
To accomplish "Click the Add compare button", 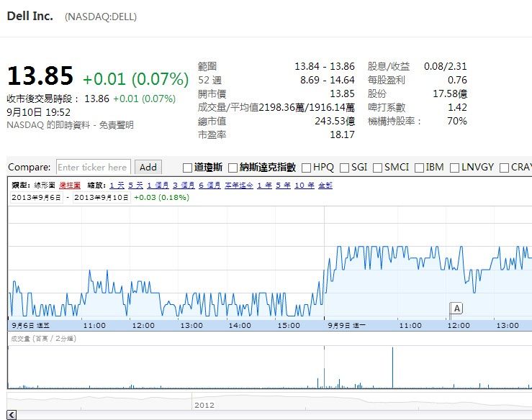I will tap(148, 167).
